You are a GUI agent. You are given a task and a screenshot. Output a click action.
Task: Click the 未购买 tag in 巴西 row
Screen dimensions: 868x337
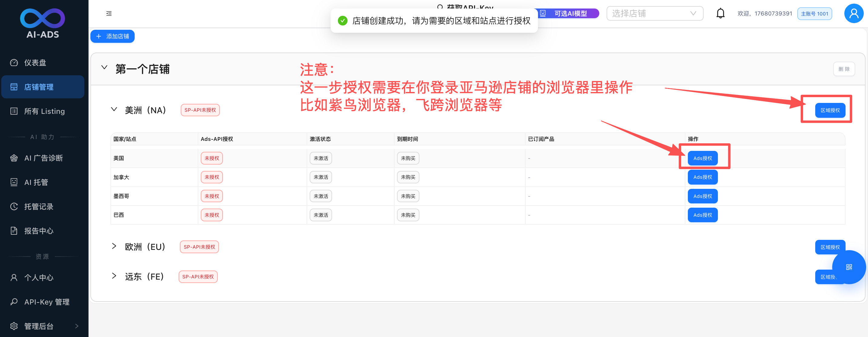408,215
